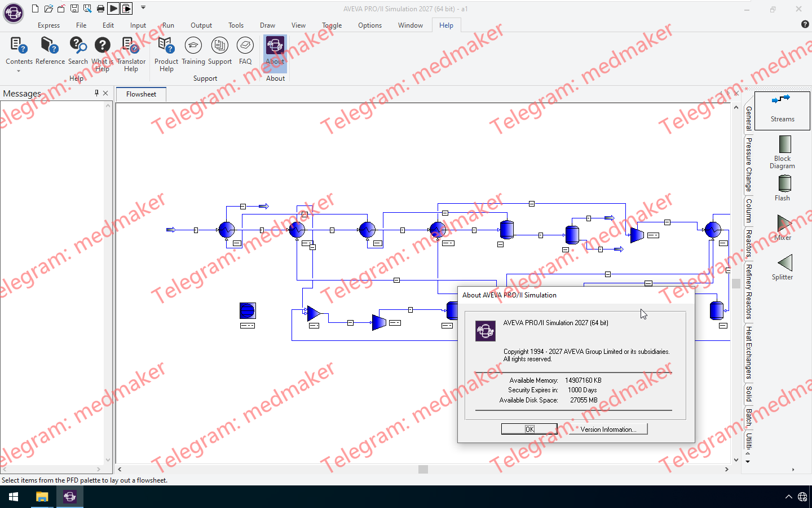The height and width of the screenshot is (508, 812).
Task: Click the flowsheet vertical scrollbar thumb
Action: tap(736, 284)
